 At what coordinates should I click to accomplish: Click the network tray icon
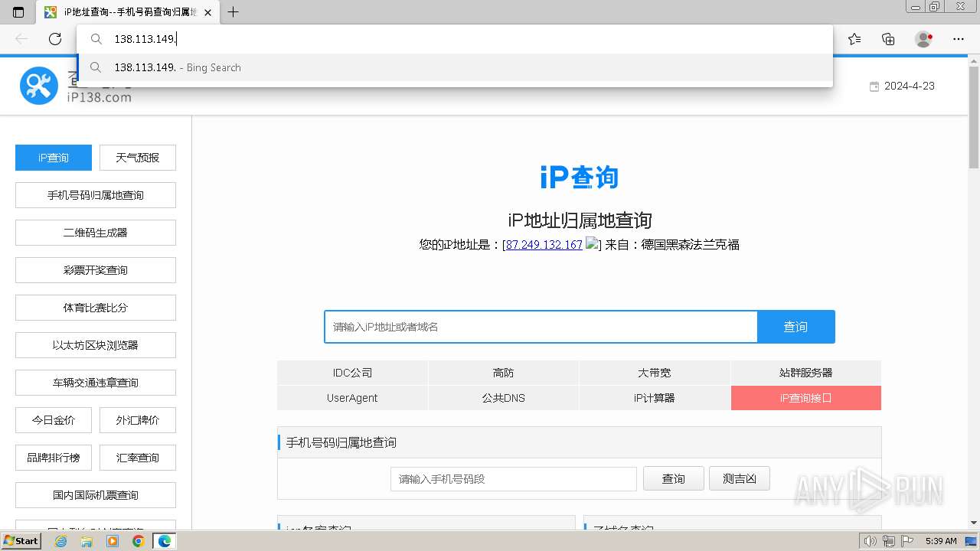[888, 541]
